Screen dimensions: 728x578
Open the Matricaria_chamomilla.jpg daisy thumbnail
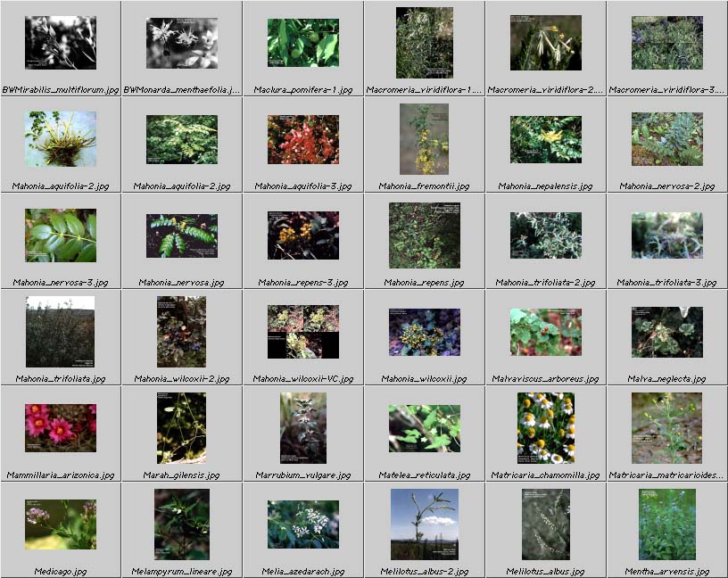545,428
